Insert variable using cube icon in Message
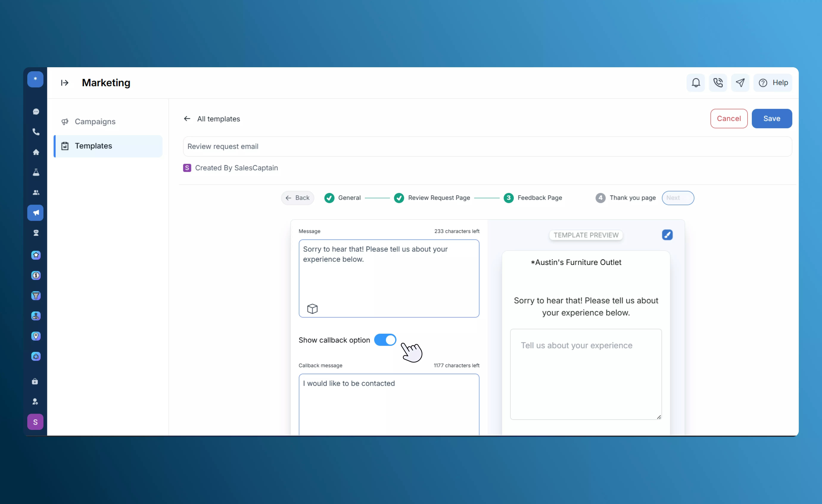This screenshot has height=504, width=822. click(x=312, y=309)
